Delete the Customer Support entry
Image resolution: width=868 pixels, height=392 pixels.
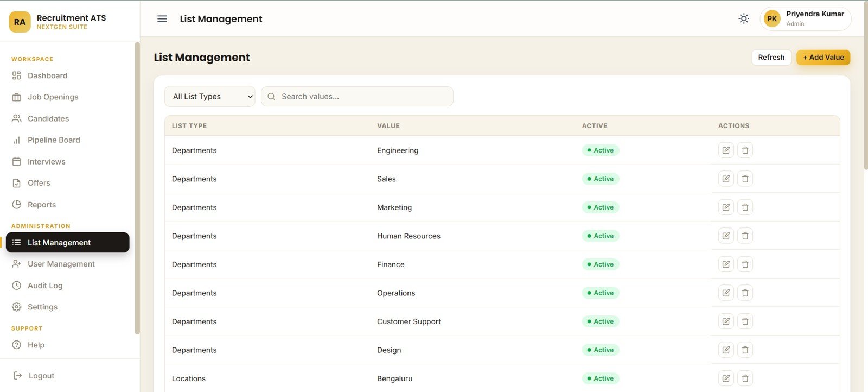[745, 321]
